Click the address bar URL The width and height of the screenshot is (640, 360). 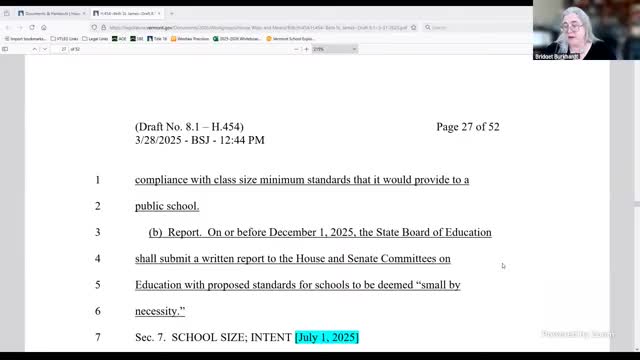(258, 27)
